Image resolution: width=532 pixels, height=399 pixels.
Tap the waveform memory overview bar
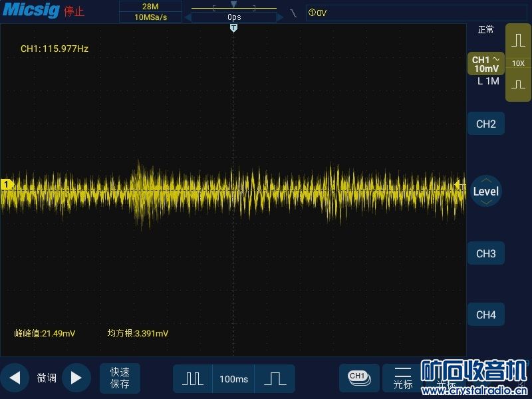coord(234,7)
